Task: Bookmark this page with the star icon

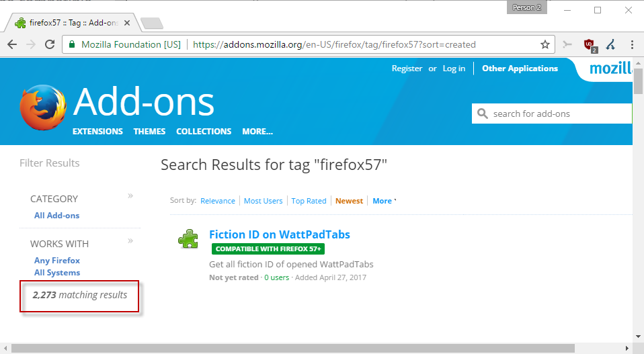Action: pyautogui.click(x=545, y=44)
